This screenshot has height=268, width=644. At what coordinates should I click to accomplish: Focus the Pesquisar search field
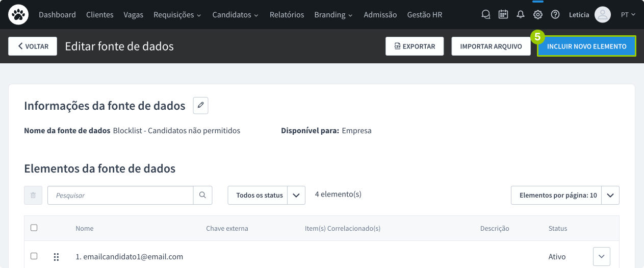tap(120, 195)
